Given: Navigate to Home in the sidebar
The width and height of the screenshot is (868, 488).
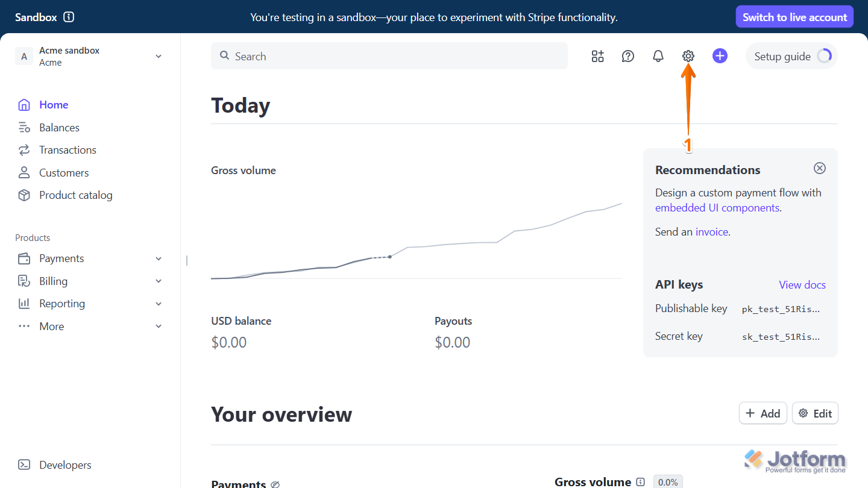Looking at the screenshot, I should (54, 104).
